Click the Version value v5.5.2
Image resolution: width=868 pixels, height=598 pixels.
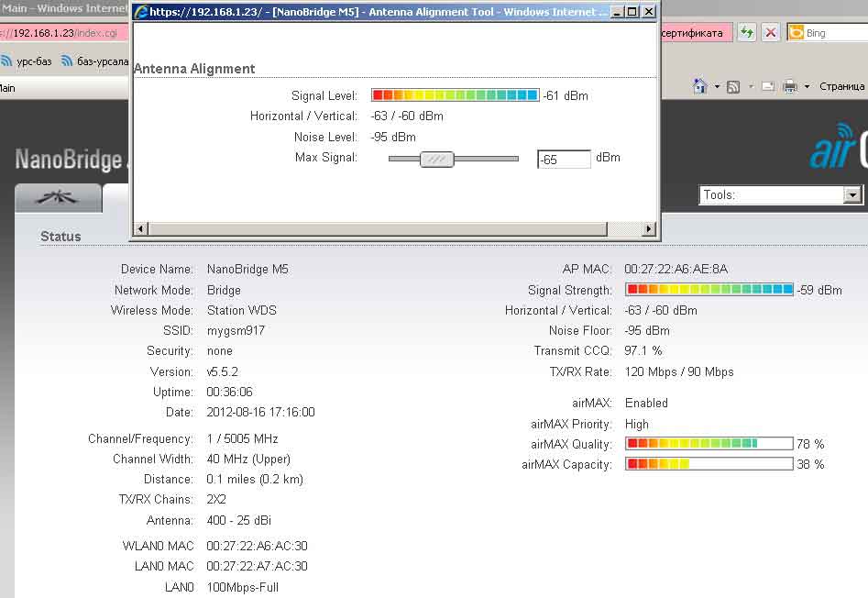click(222, 371)
